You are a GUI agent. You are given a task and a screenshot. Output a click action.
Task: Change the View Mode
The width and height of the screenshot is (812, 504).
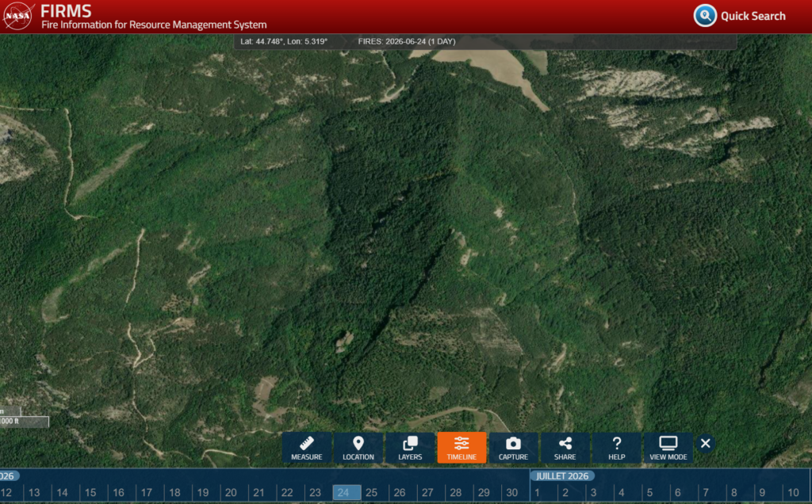pos(668,448)
